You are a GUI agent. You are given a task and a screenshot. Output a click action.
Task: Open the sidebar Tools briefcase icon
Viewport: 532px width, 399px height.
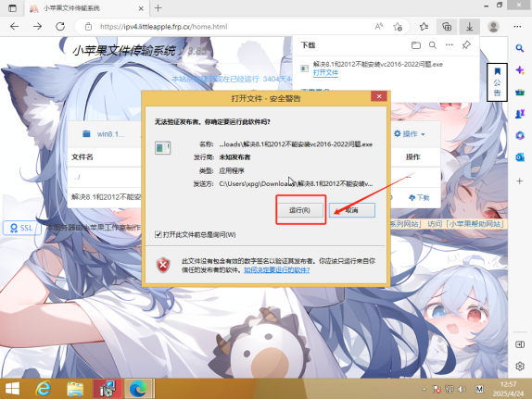[520, 92]
